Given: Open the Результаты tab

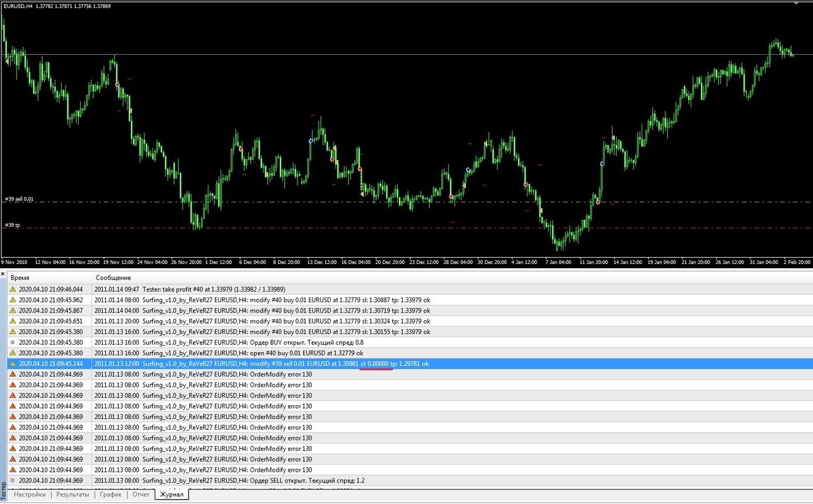Looking at the screenshot, I should pyautogui.click(x=72, y=495).
